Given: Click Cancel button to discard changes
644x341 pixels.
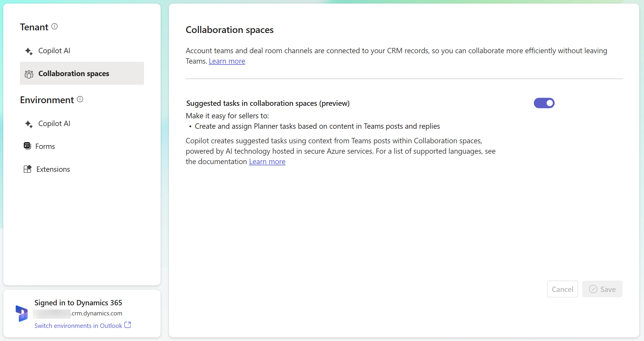Looking at the screenshot, I should pos(562,290).
